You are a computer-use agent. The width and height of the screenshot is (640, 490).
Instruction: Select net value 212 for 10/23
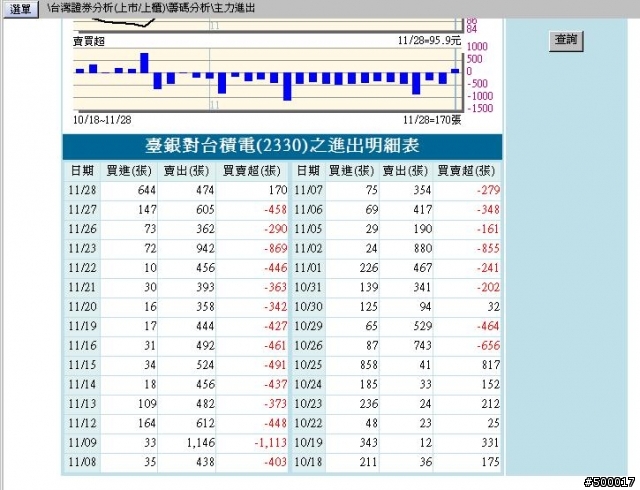tap(491, 404)
